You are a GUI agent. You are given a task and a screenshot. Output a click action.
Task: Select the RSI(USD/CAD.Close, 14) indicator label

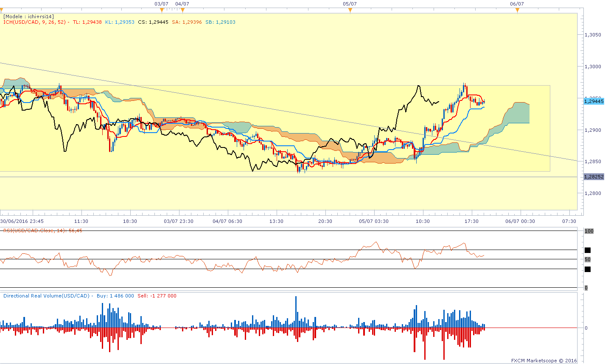coord(43,231)
